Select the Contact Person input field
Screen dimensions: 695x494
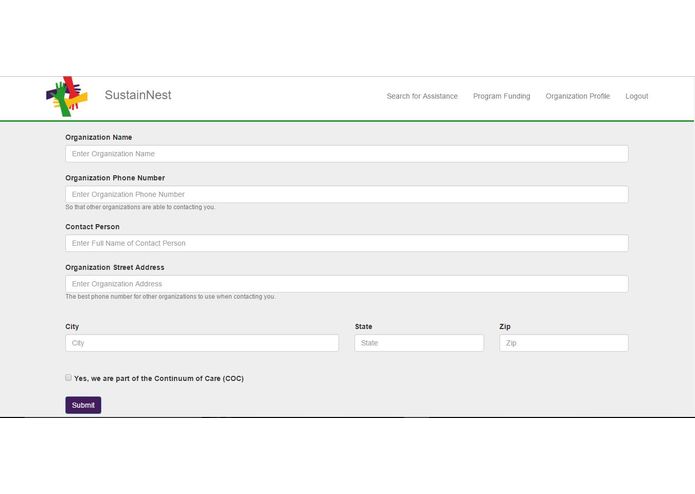point(347,243)
